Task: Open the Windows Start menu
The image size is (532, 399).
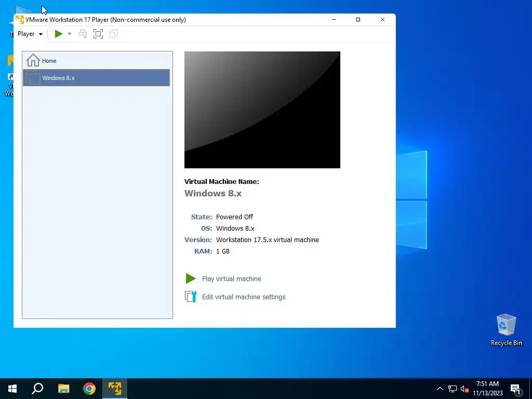Action: [x=12, y=389]
